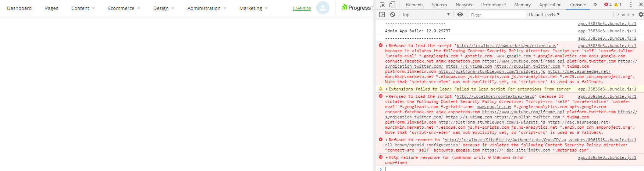This screenshot has width=644, height=171.
Task: Open DevTools three-dot customize menu
Action: point(631,5)
